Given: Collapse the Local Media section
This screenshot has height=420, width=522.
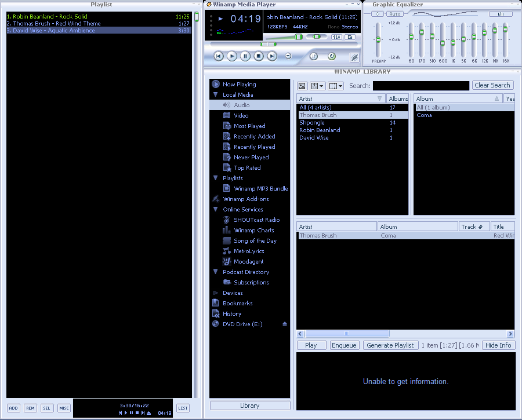Looking at the screenshot, I should (x=216, y=94).
